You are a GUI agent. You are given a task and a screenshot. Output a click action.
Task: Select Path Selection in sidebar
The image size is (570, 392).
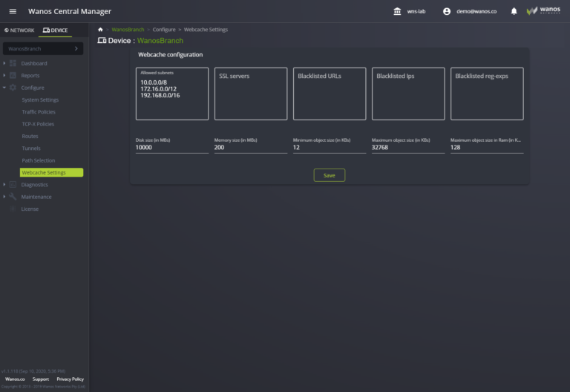click(x=39, y=160)
